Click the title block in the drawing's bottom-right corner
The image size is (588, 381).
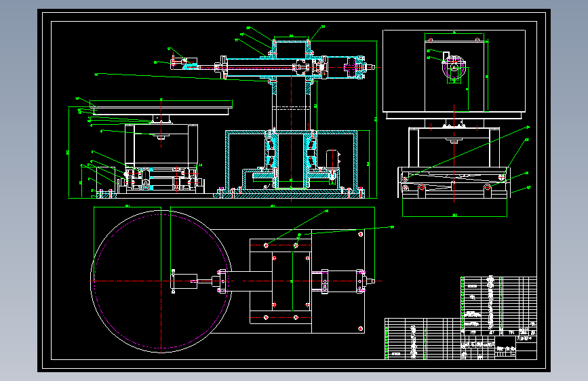point(498,348)
